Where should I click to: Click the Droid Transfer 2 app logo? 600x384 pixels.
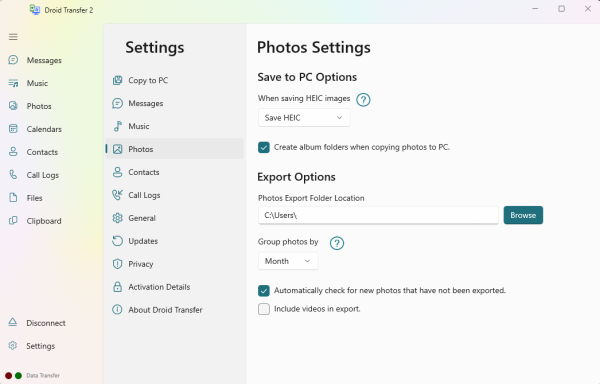(35, 10)
